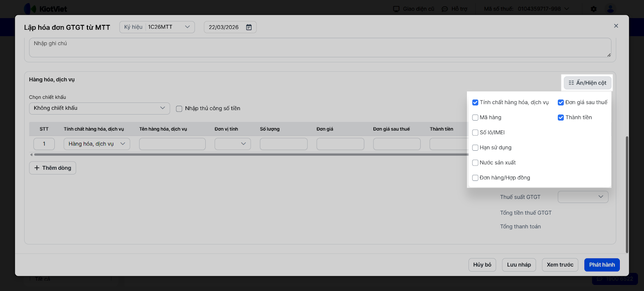Click the Số lượng input in row 1

click(284, 144)
